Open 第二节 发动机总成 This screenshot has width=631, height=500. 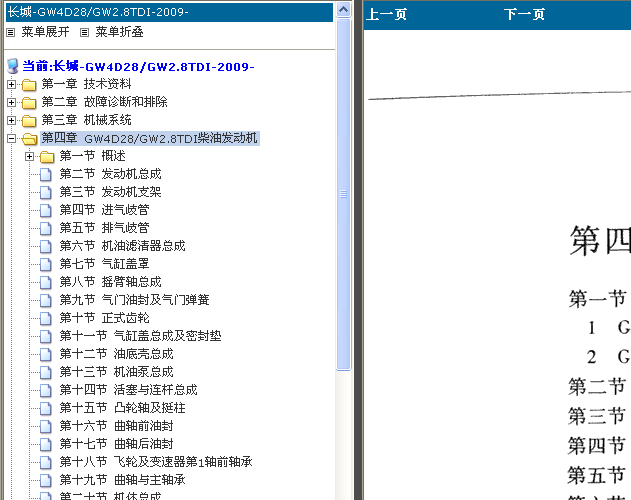[x=110, y=174]
